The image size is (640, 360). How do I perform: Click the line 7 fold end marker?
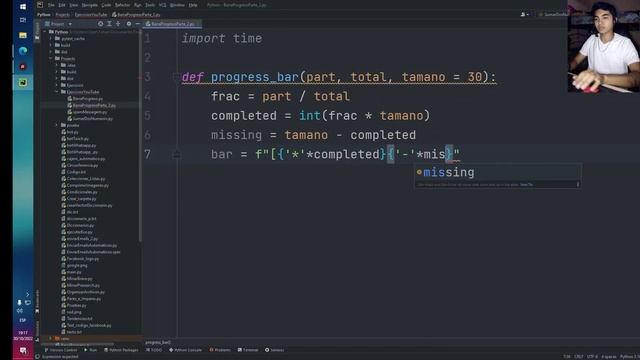pos(176,154)
